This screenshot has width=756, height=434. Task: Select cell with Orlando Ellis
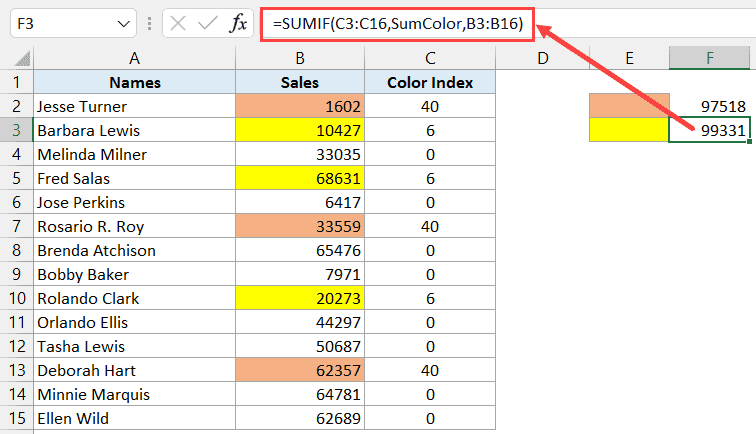click(x=135, y=322)
